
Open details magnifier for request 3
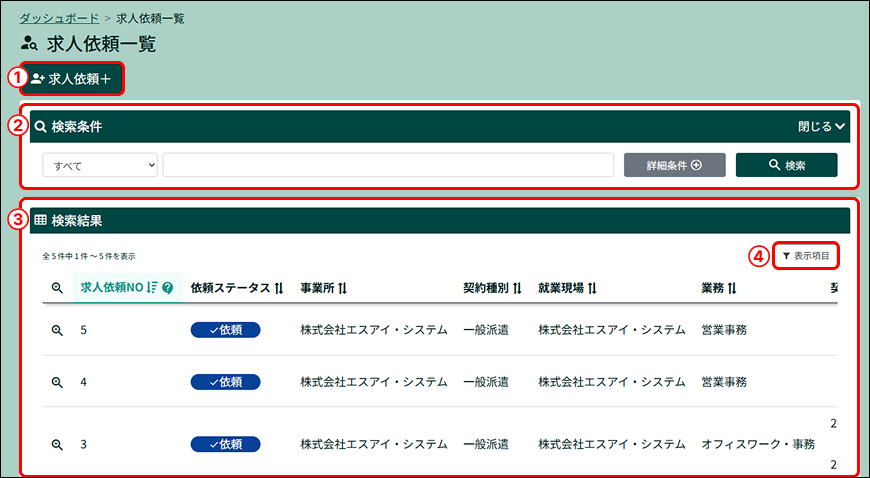[x=57, y=445]
